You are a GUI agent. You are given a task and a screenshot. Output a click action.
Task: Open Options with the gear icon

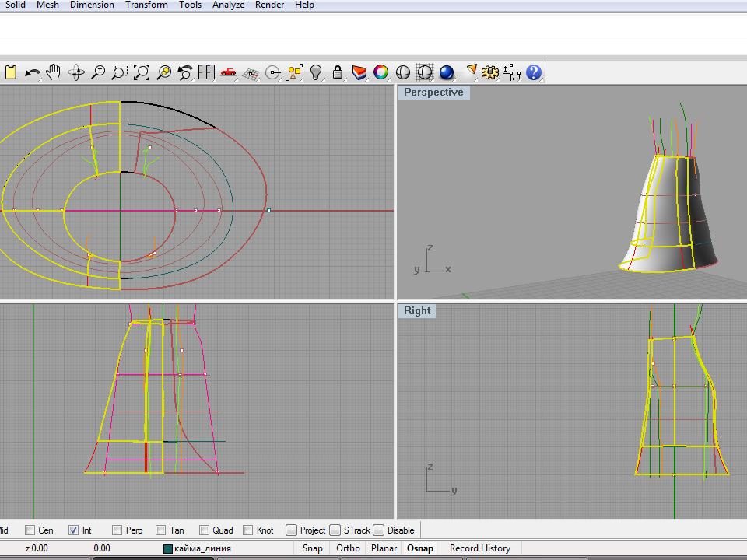[x=489, y=72]
